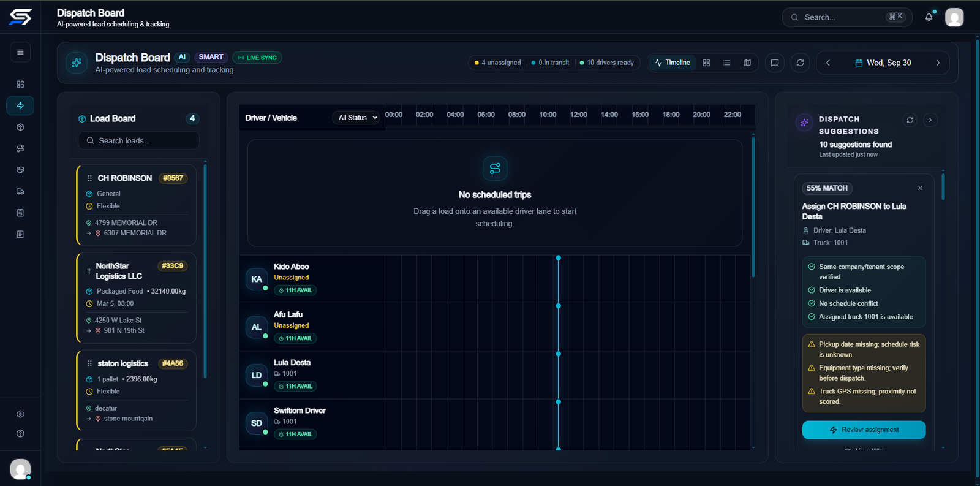Click the drag handle on staton logistics load
Image resolution: width=980 pixels, height=486 pixels.
coord(89,363)
